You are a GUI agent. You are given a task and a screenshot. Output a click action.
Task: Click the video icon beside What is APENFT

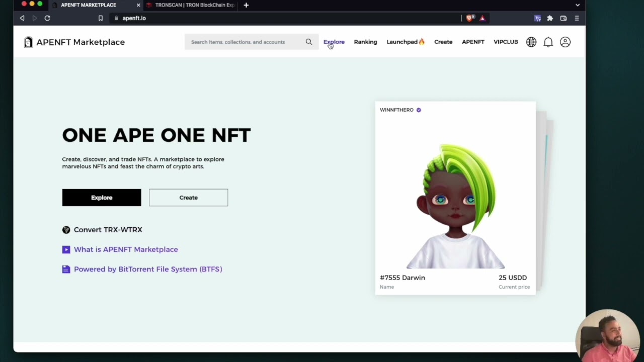point(66,249)
